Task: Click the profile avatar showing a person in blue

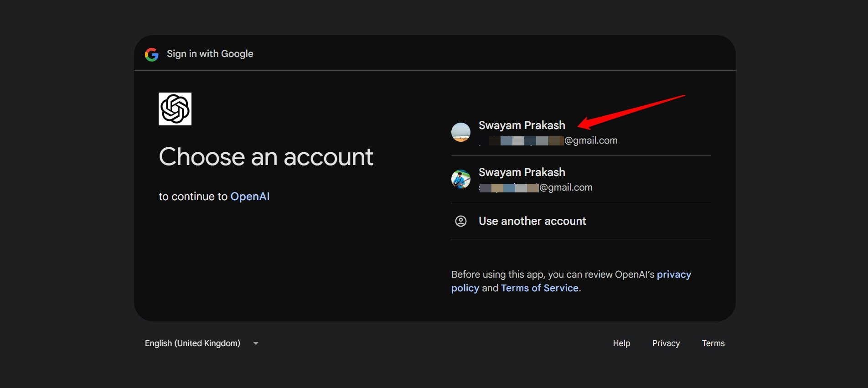Action: point(460,179)
